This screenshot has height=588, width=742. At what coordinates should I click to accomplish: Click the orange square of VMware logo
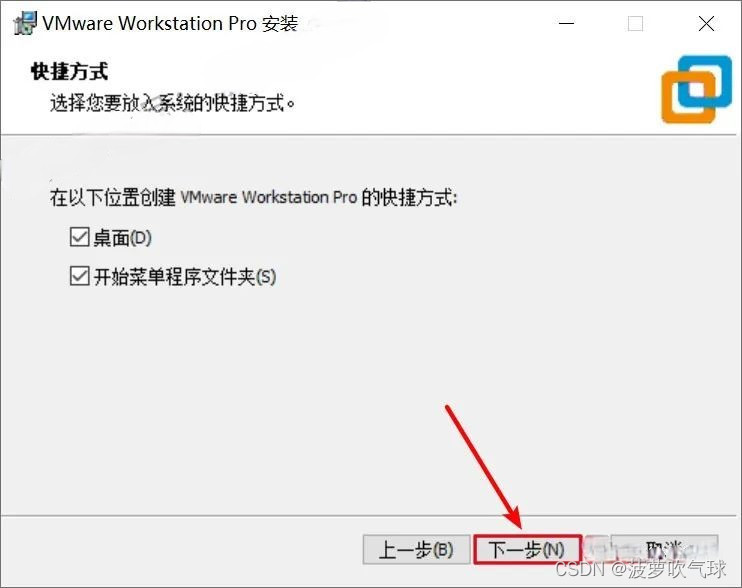[x=689, y=97]
